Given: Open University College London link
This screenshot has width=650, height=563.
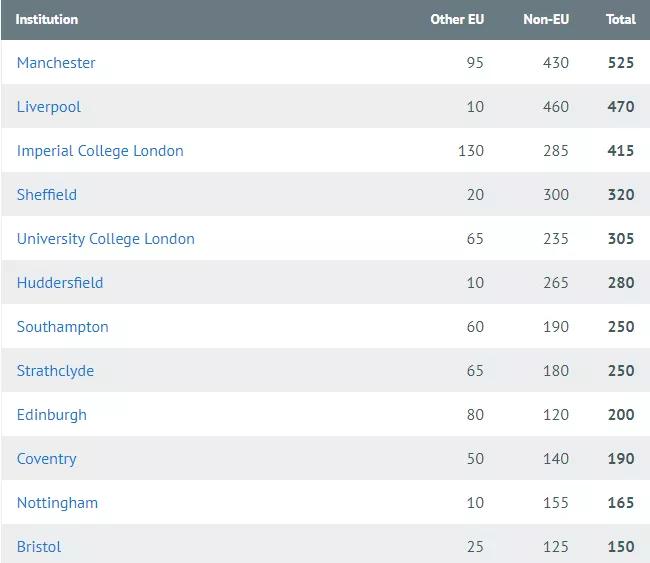Looking at the screenshot, I should tap(106, 239).
